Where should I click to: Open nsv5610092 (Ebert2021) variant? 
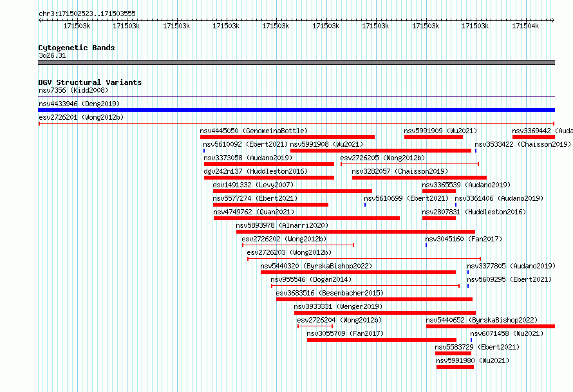click(245, 144)
